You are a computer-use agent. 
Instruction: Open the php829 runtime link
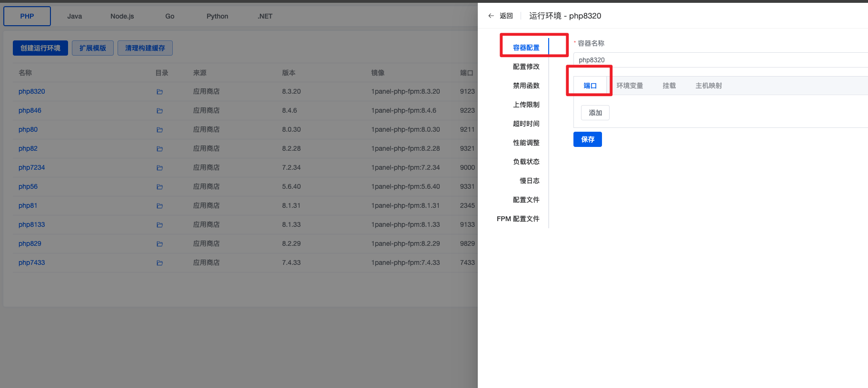pyautogui.click(x=30, y=243)
